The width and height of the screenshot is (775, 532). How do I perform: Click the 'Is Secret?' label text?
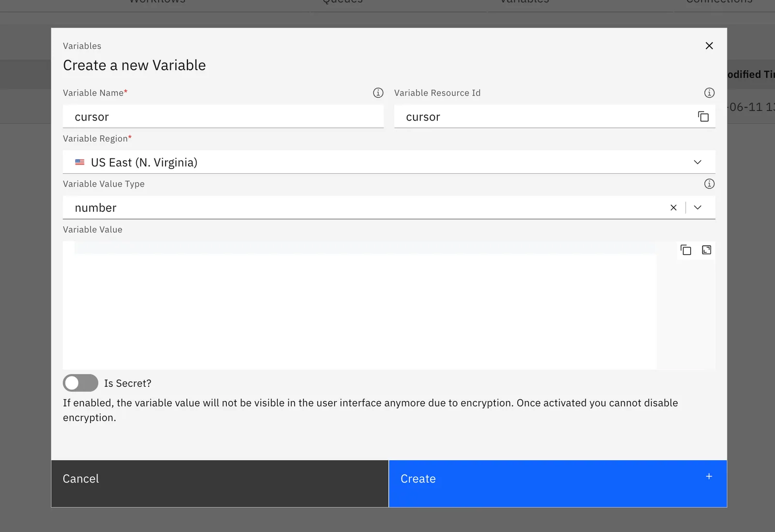128,383
